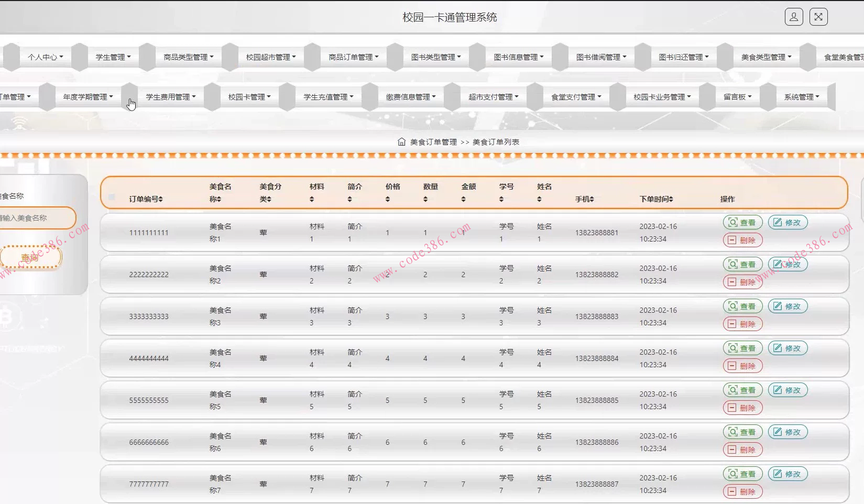864x504 pixels.
Task: Click the 美食订单管理 breadcrumb text
Action: [433, 142]
